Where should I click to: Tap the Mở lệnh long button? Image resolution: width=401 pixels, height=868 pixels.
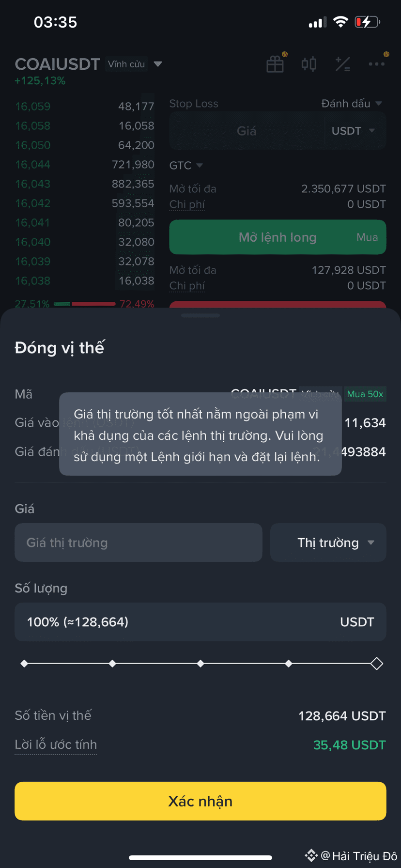click(278, 237)
